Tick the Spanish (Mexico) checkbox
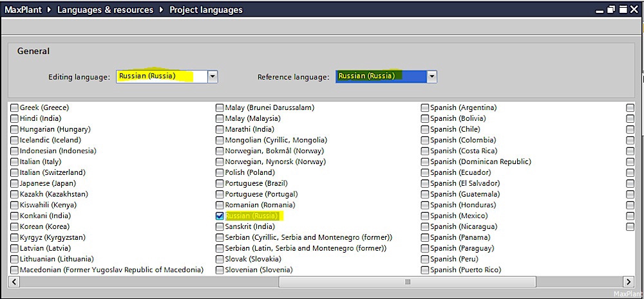Viewport: 644px width, 299px height. (x=424, y=216)
